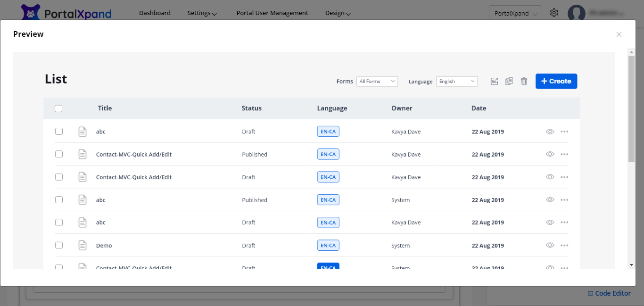Click settings gear icon in top bar

(554, 13)
